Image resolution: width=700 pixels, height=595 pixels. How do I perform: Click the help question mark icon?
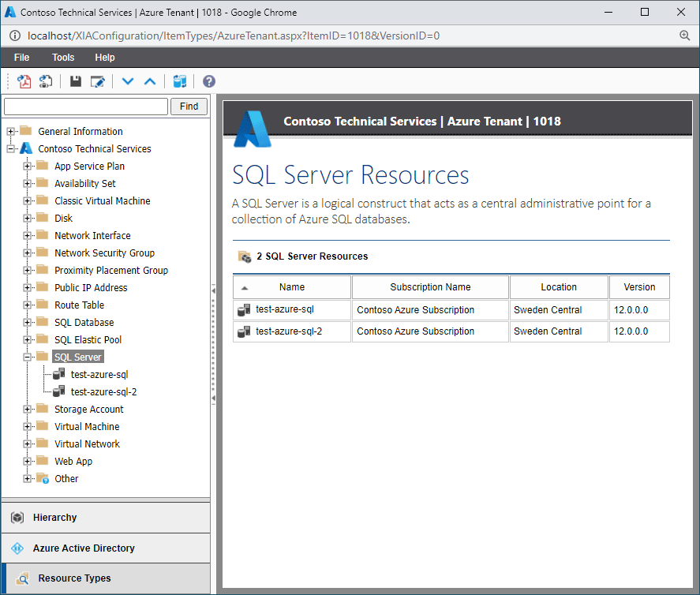(209, 81)
